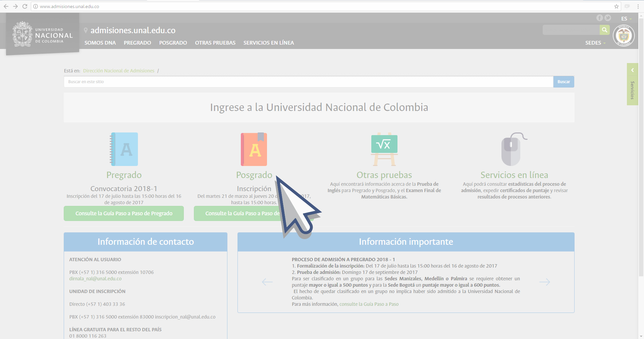Open the PREGRADO menu
The width and height of the screenshot is (644, 339).
[138, 43]
